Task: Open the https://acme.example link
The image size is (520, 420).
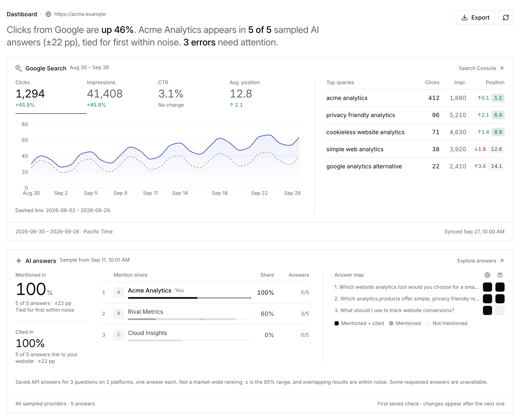Action: [x=80, y=14]
